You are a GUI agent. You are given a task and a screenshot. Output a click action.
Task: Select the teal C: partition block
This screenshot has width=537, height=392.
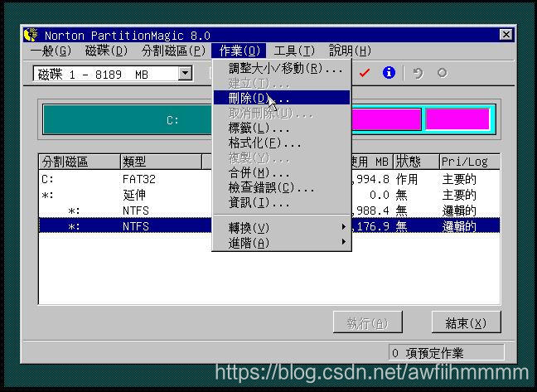(128, 120)
